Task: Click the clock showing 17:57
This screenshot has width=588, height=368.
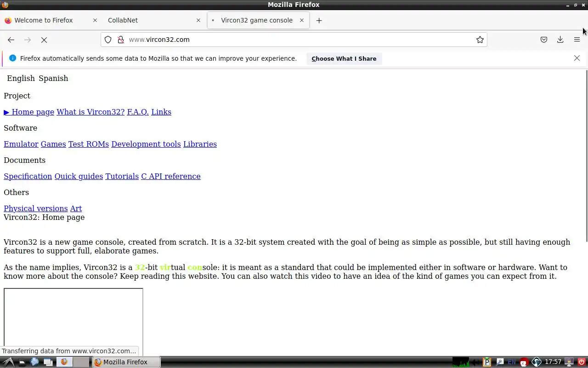Action: tap(553, 362)
